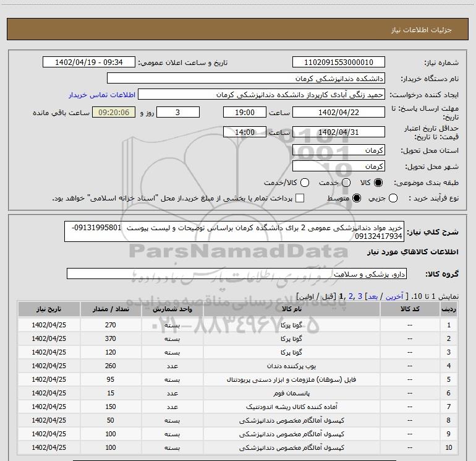The image size is (476, 461).
Task: Click the ردیف column header
Action: (x=449, y=309)
